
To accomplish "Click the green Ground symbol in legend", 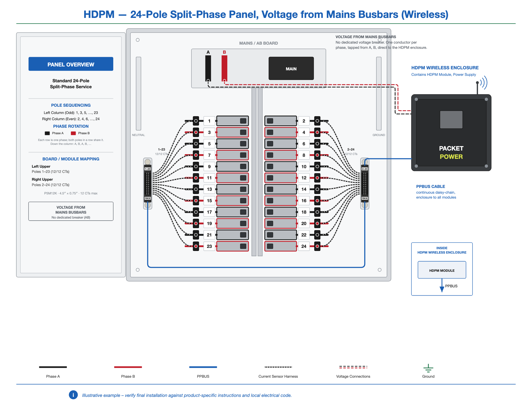I will (x=428, y=368).
